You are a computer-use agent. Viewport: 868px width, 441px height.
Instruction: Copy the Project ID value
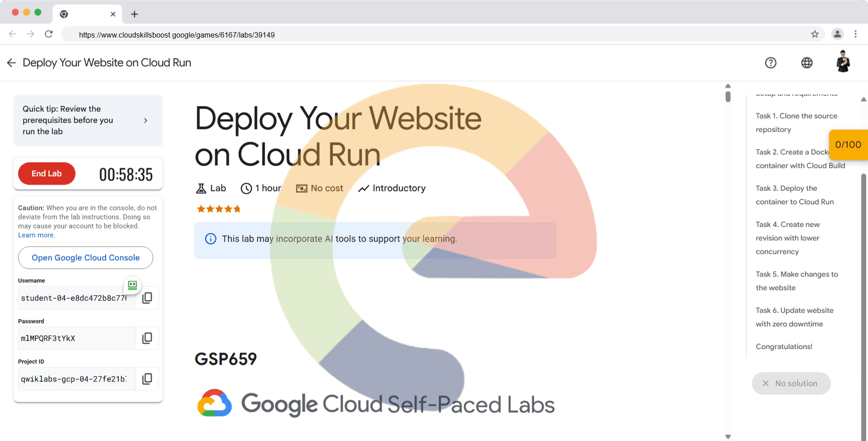tap(147, 379)
